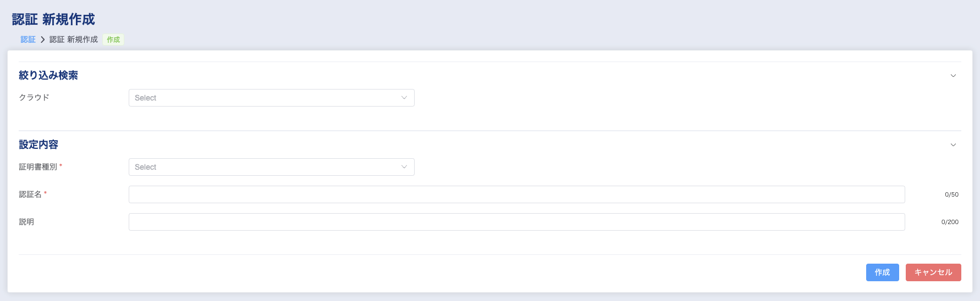Click the 0/200 character counter
The width and height of the screenshot is (980, 301).
coord(950,222)
